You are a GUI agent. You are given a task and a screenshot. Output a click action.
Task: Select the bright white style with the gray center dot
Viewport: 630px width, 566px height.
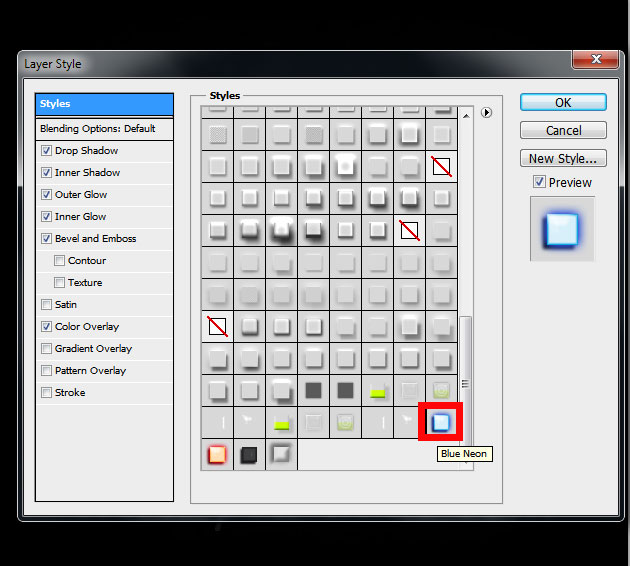pos(346,166)
